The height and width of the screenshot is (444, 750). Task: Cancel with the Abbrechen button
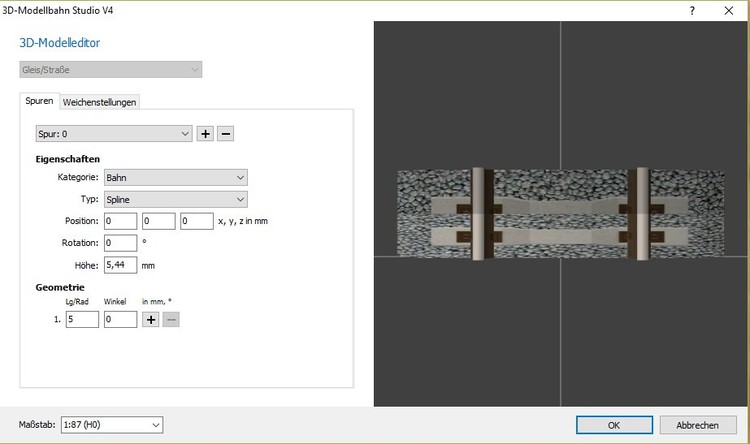(x=698, y=425)
